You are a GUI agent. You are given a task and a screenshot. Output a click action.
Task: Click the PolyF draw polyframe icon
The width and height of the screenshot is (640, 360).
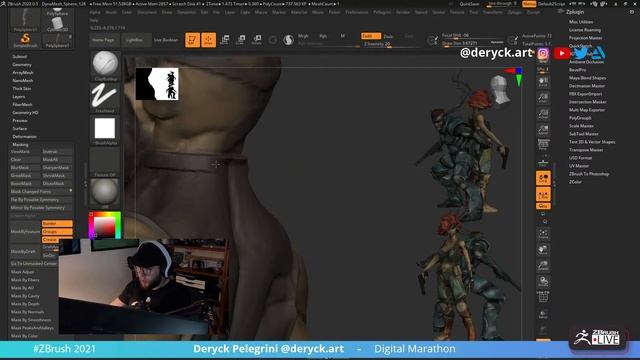tap(543, 298)
